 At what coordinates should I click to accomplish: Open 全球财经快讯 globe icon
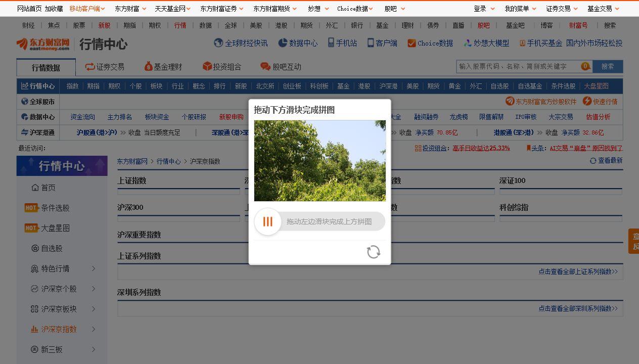point(218,43)
